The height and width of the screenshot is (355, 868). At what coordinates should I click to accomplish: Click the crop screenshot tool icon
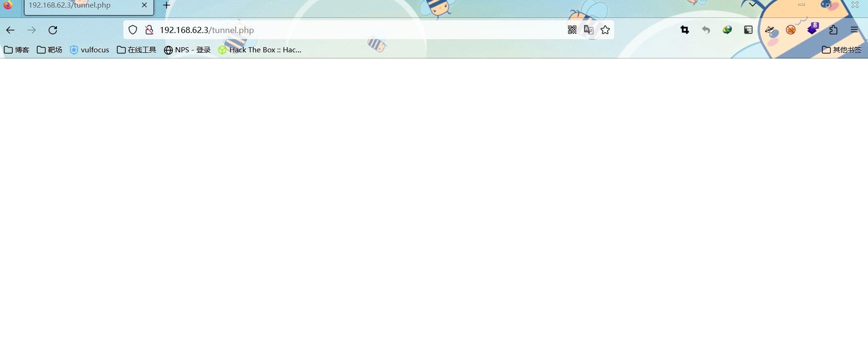coord(685,30)
